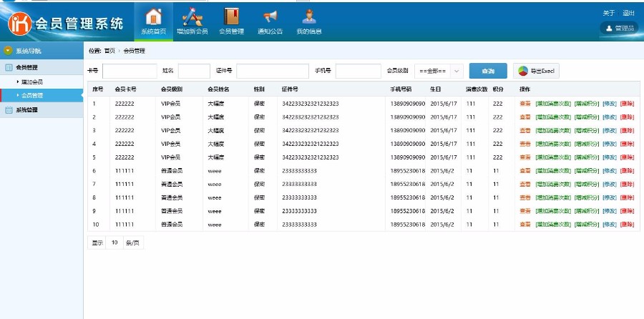Focus the 手机号 input field

[x=358, y=71]
